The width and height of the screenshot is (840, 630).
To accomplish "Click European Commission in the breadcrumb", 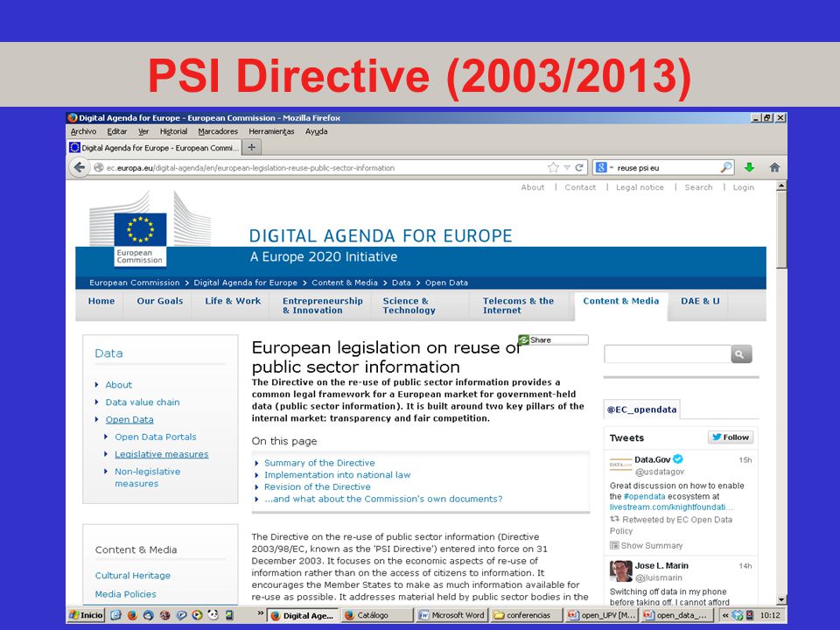I will point(135,283).
